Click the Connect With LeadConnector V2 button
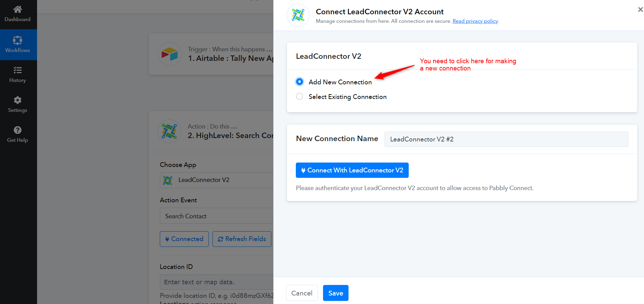The height and width of the screenshot is (304, 644). pos(352,170)
